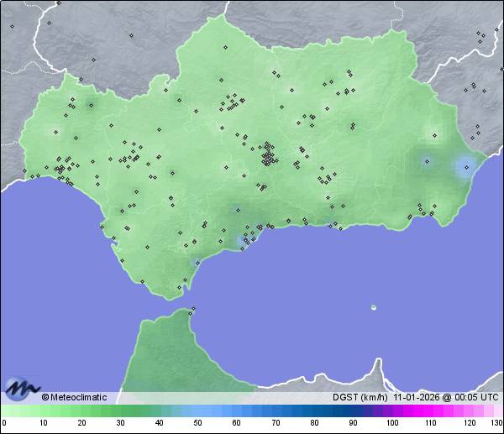Click the green Morocco landmass below the strait
This screenshot has width=504, height=434.
coord(168,353)
